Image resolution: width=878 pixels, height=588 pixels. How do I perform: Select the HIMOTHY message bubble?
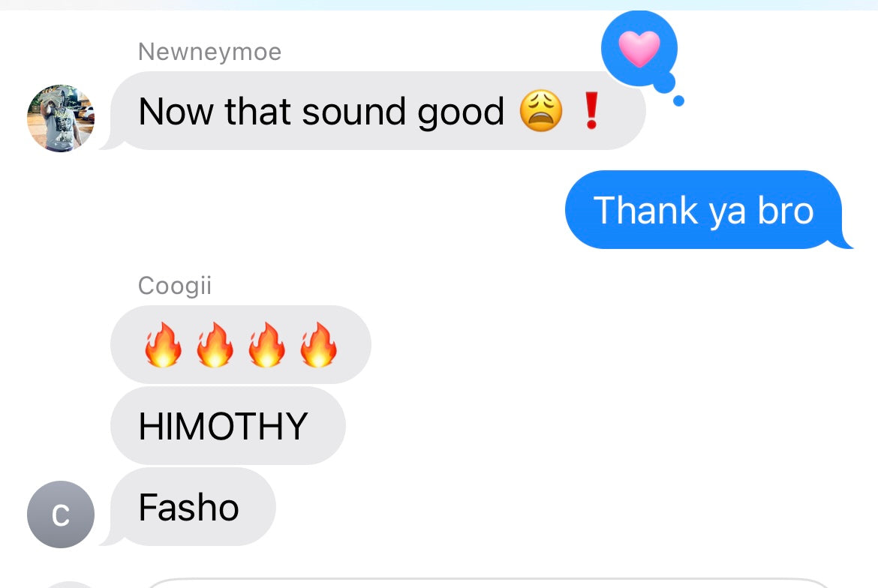(x=228, y=426)
